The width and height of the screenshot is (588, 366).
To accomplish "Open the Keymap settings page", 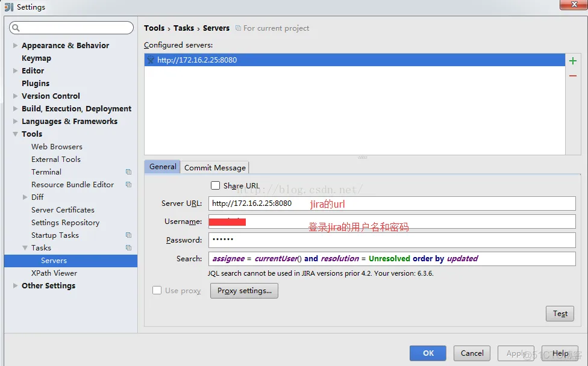I will point(36,58).
